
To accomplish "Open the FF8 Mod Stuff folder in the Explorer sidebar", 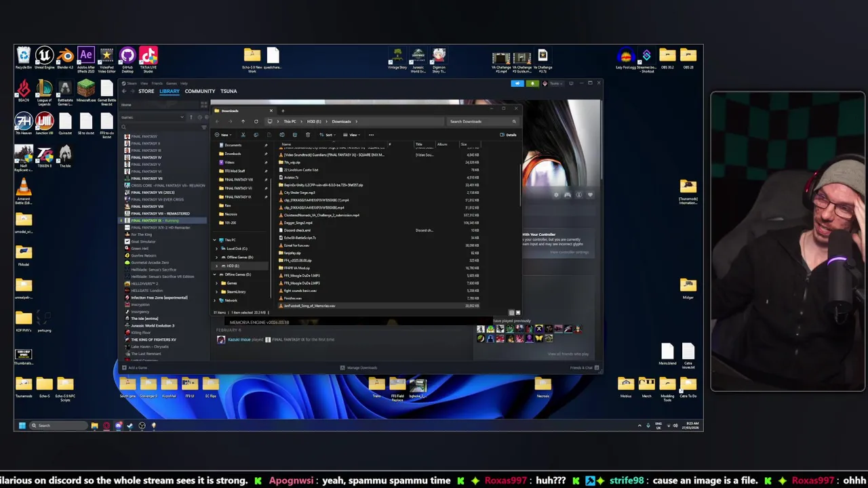I will pos(235,171).
